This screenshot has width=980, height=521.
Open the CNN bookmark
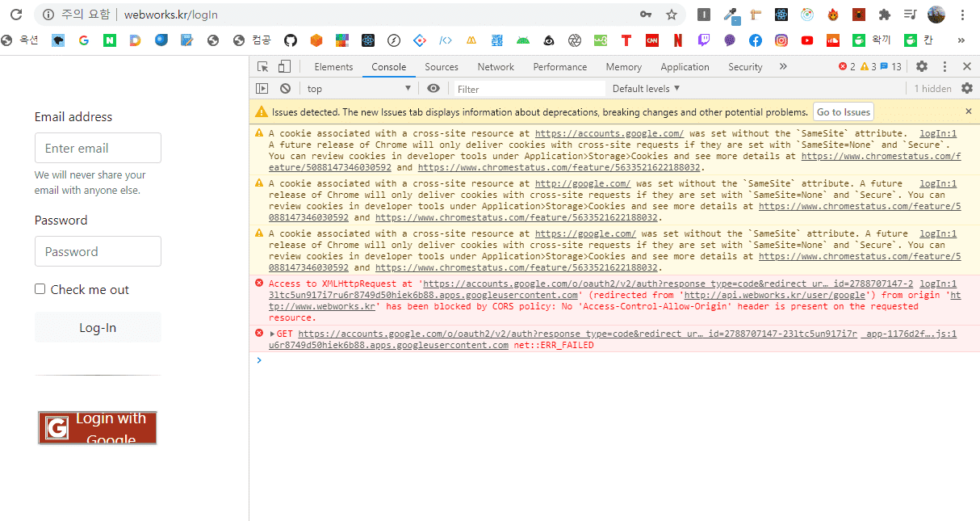coord(652,40)
